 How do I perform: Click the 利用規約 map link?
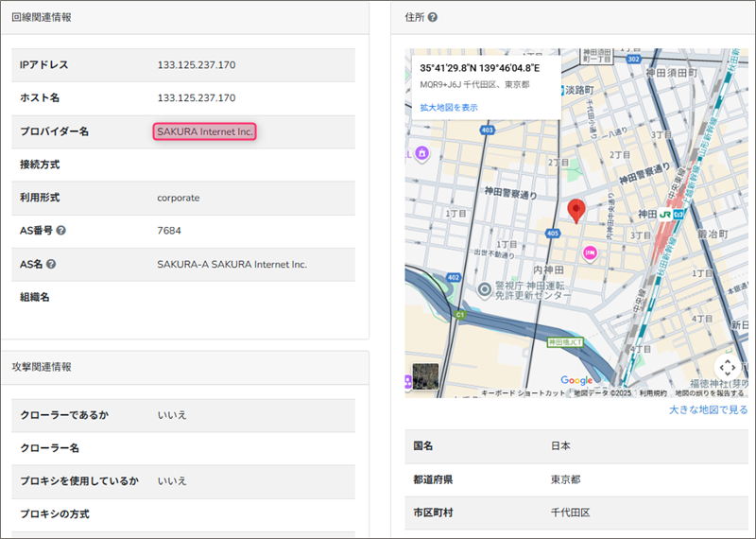(x=653, y=392)
